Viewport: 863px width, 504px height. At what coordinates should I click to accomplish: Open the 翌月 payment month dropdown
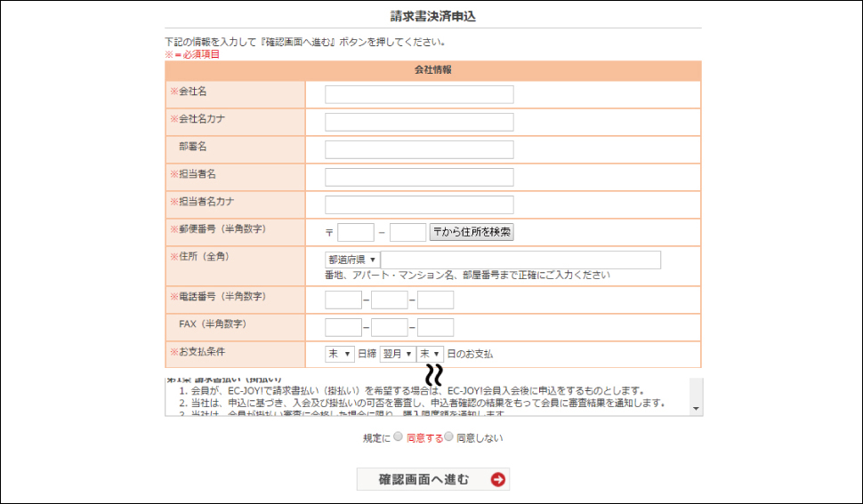point(398,354)
